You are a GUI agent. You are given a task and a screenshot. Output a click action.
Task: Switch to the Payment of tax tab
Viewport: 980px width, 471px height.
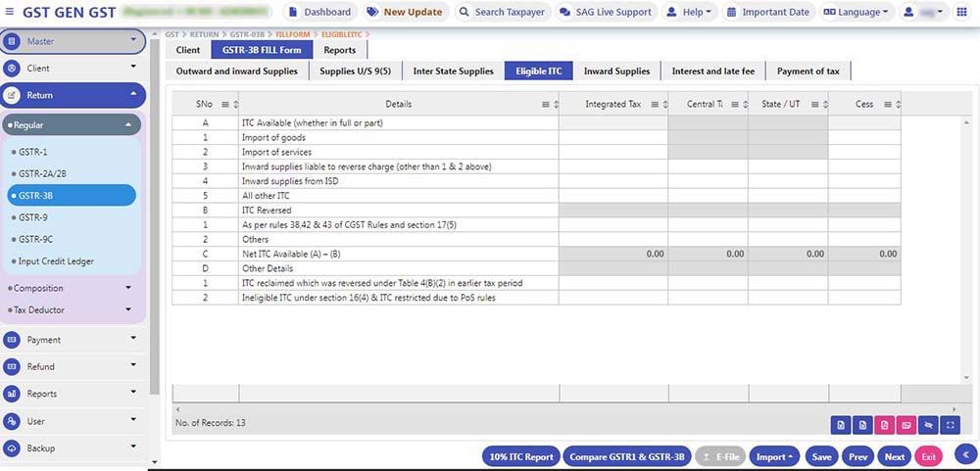point(808,71)
